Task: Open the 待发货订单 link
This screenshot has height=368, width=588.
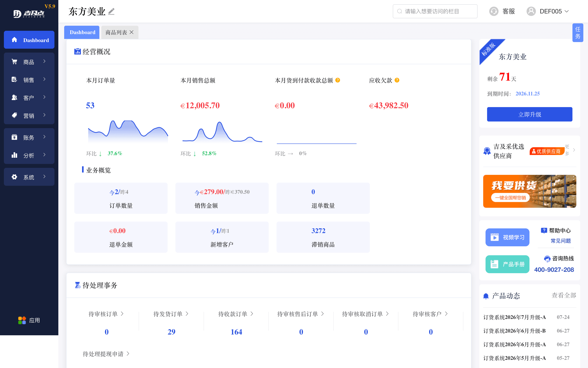Action: pos(171,314)
